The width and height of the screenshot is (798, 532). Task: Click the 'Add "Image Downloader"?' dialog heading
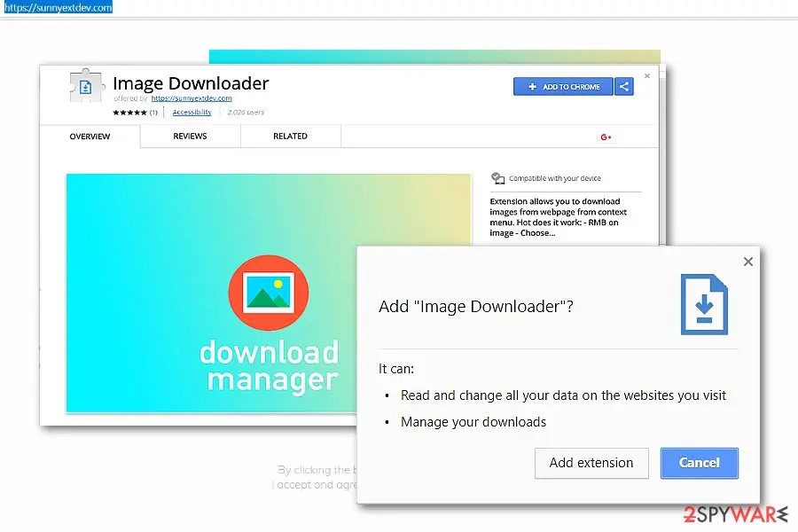476,307
